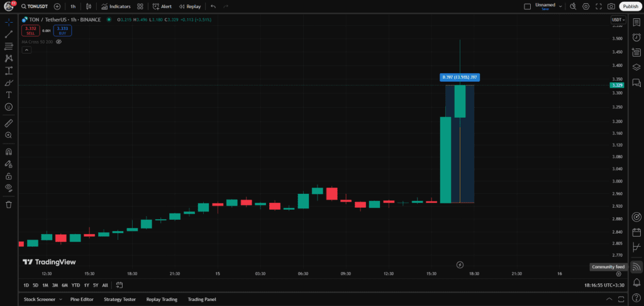
Task: Collapse the bottom panel chevron
Action: (x=609, y=299)
